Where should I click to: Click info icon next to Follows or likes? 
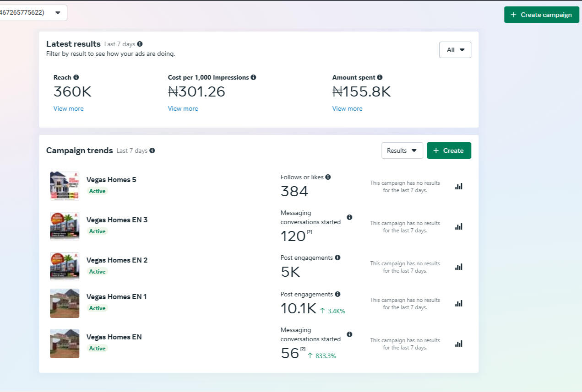(x=328, y=177)
